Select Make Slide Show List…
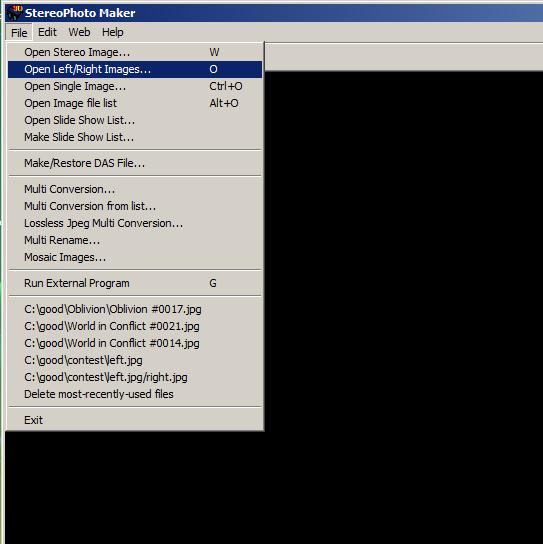543x544 pixels. click(x=135, y=137)
